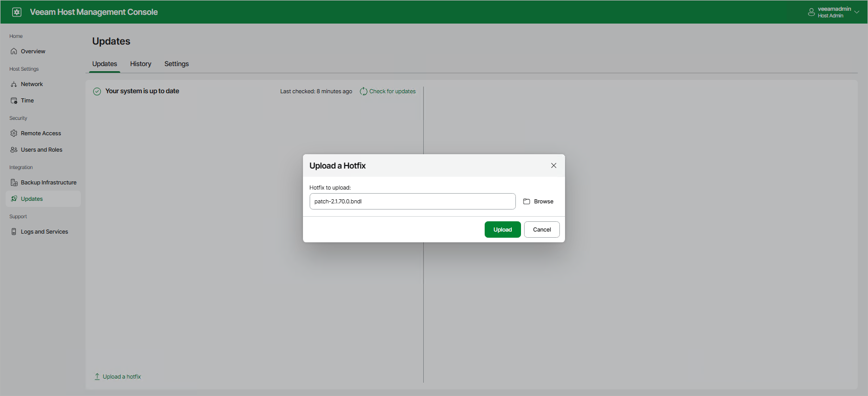868x396 pixels.
Task: Switch to the Settings tab
Action: coord(177,64)
